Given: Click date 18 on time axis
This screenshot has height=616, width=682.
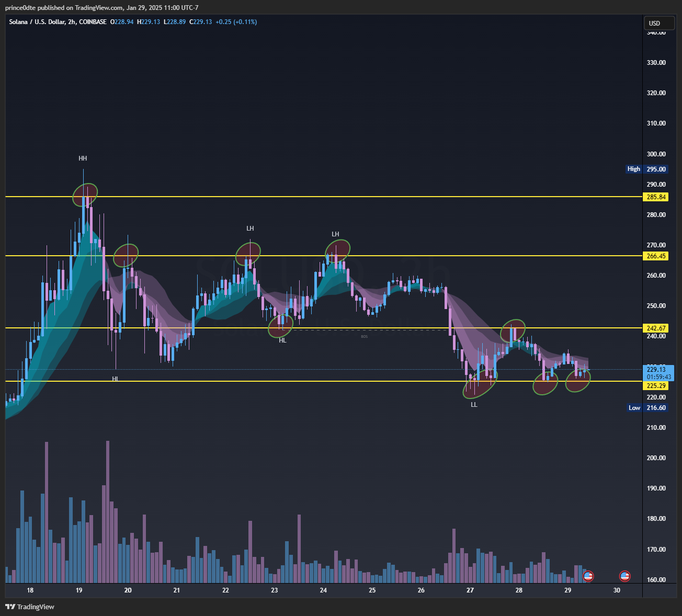Looking at the screenshot, I should click(x=30, y=590).
